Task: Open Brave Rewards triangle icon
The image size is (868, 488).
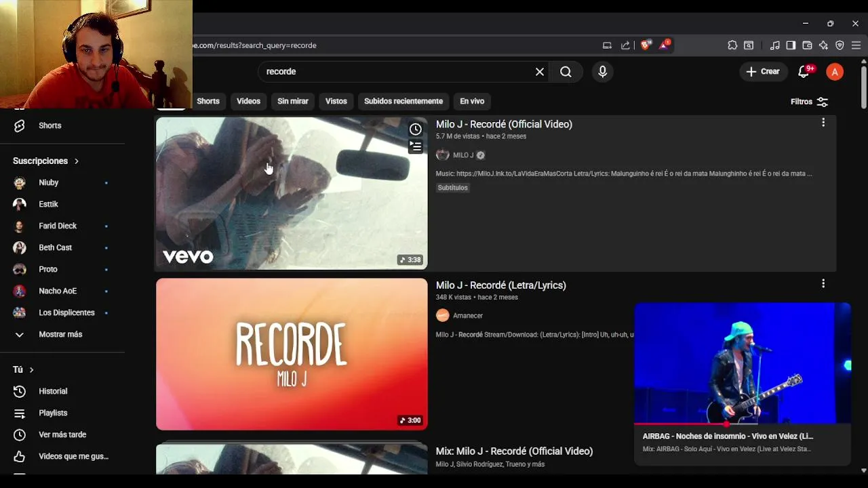Action: click(665, 45)
